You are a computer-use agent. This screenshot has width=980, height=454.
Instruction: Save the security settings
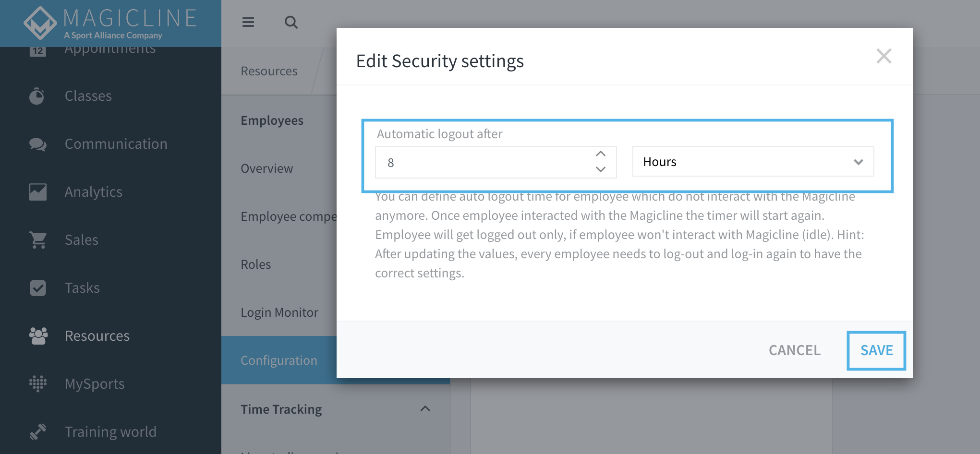[x=876, y=350]
